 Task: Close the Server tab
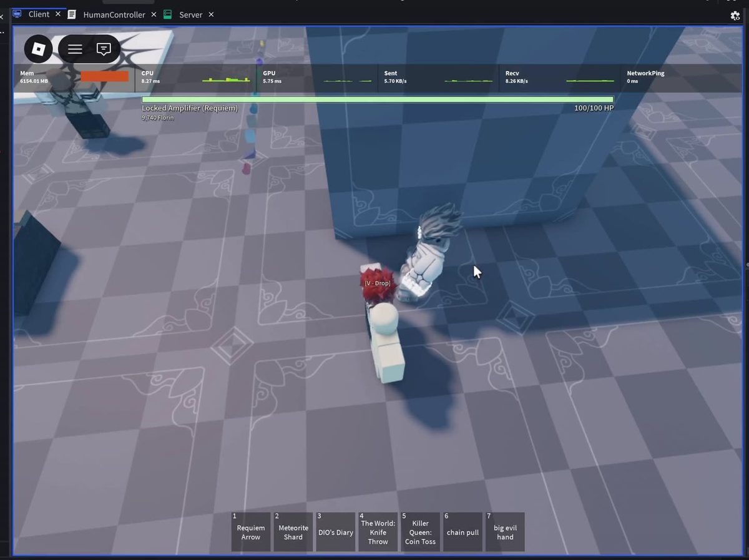pos(211,14)
